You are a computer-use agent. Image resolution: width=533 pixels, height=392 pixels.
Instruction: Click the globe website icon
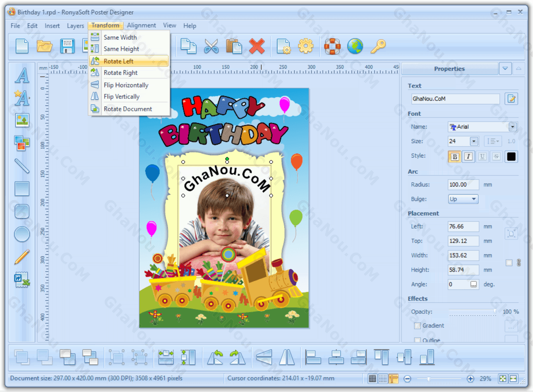(x=355, y=46)
